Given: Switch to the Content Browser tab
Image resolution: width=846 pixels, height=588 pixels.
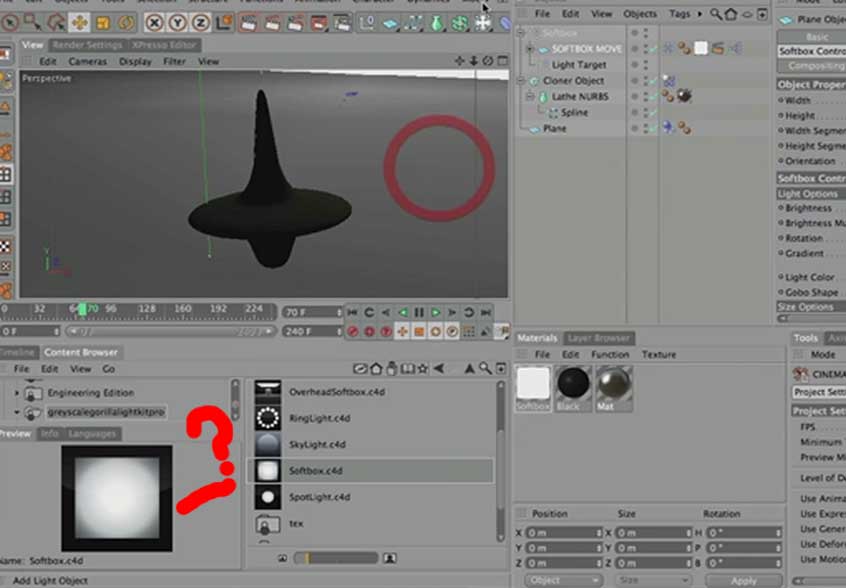Looking at the screenshot, I should coord(81,352).
